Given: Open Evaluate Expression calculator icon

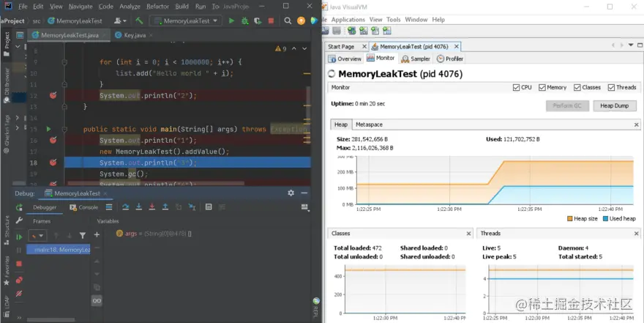Looking at the screenshot, I should (209, 207).
